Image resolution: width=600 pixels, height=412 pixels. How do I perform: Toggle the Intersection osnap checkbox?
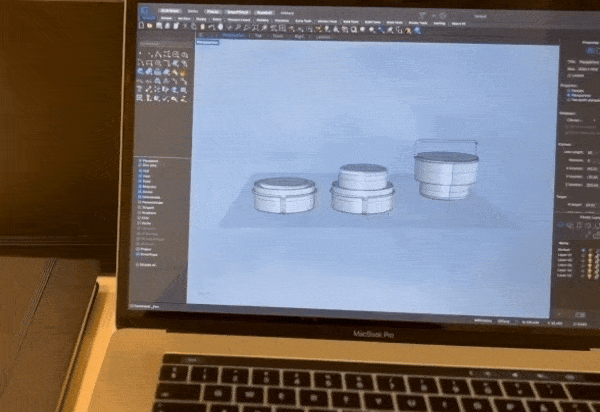(x=140, y=197)
